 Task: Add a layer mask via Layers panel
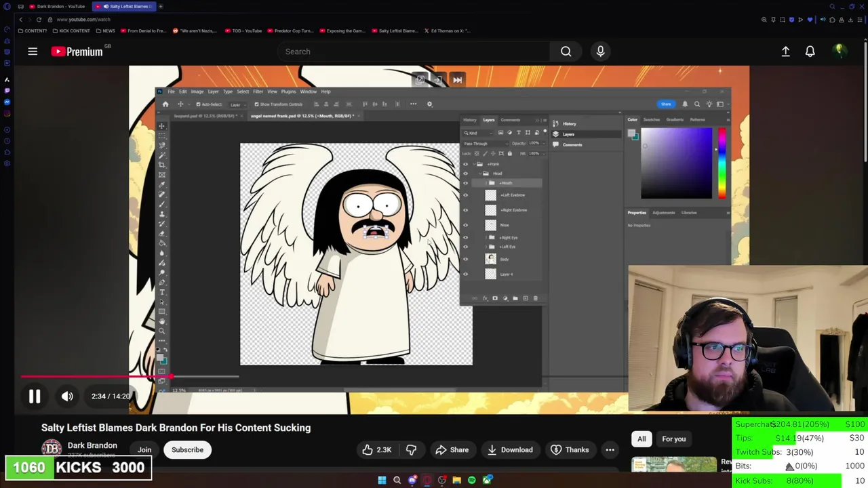[x=494, y=298]
